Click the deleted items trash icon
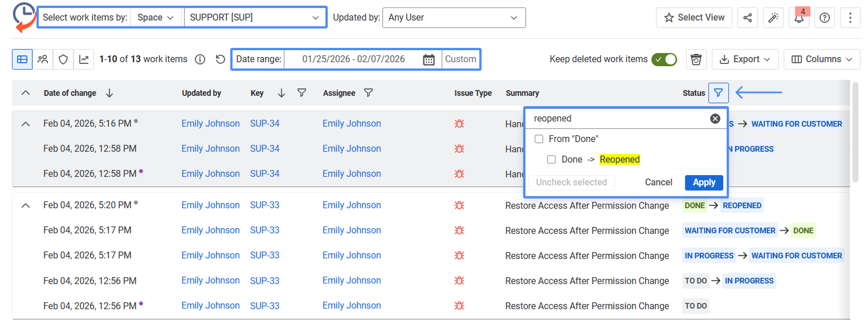This screenshot has height=320, width=868. click(x=696, y=59)
